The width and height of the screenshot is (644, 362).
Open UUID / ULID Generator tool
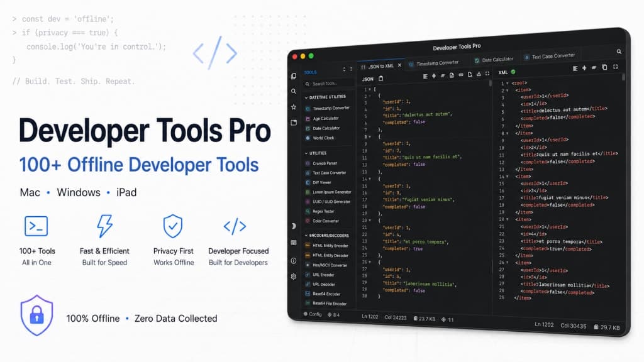(x=328, y=202)
